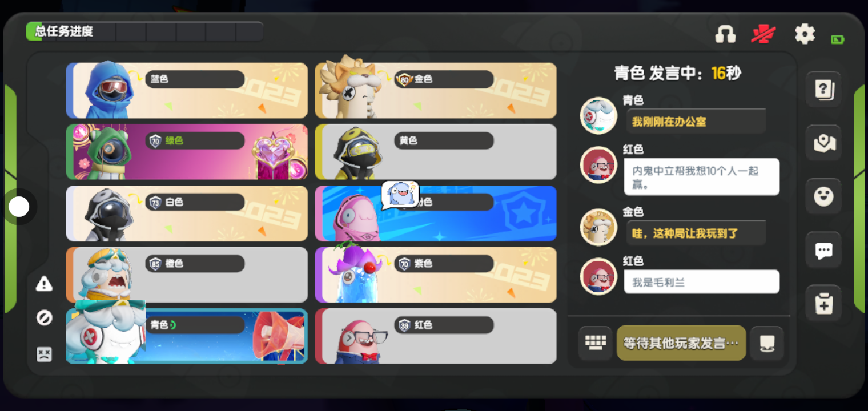The image size is (868, 411).
Task: Expand the left green side handle
Action: [10, 197]
